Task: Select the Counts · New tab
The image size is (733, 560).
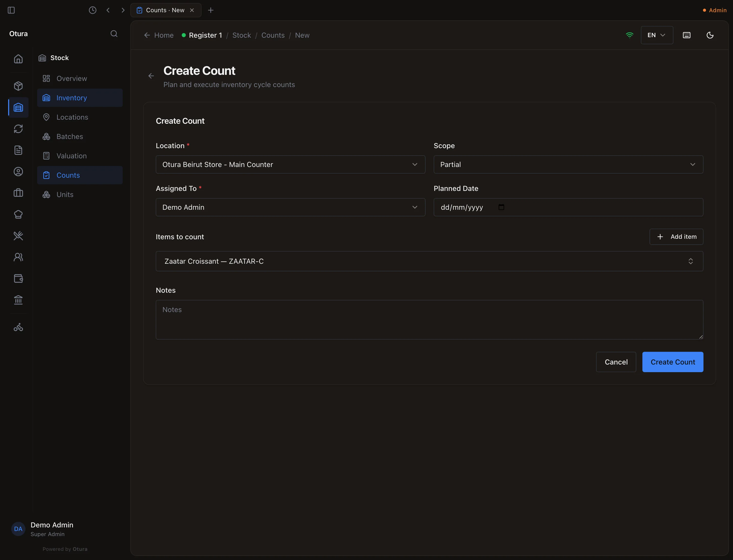Action: 165,10
